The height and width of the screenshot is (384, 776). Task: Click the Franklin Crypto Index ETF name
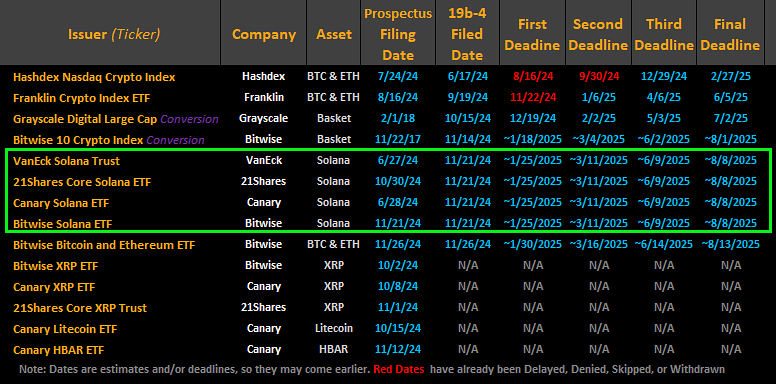(x=81, y=98)
